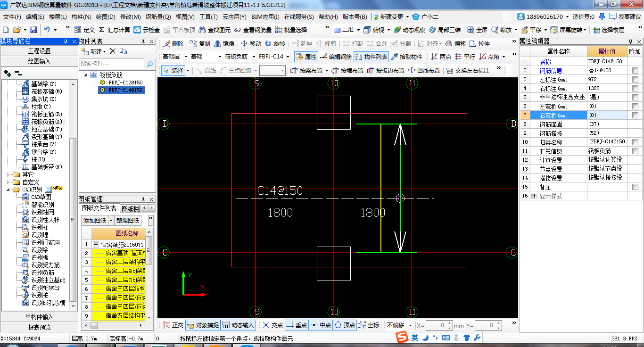Click 交换左右标注 swap annotations
This screenshot has width=644, height=347.
point(467,70)
